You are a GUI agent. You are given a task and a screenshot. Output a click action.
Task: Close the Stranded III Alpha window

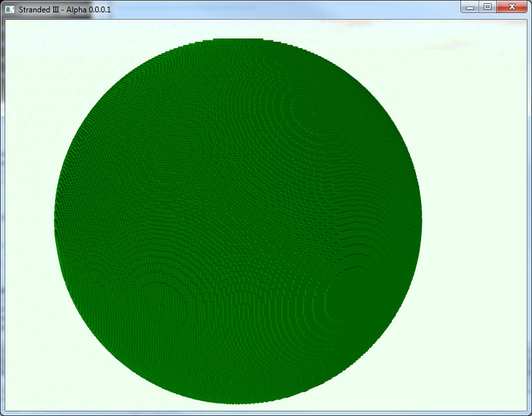click(512, 7)
